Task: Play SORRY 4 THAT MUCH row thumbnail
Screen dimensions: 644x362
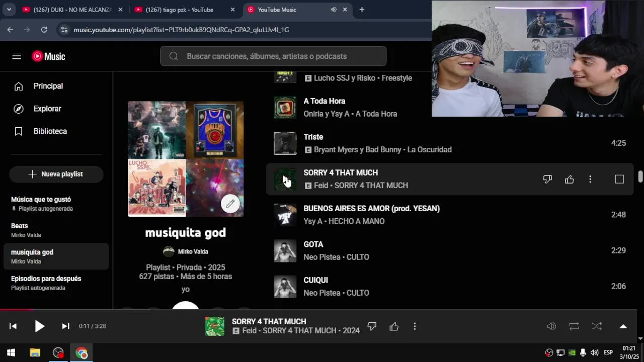Action: [285, 179]
